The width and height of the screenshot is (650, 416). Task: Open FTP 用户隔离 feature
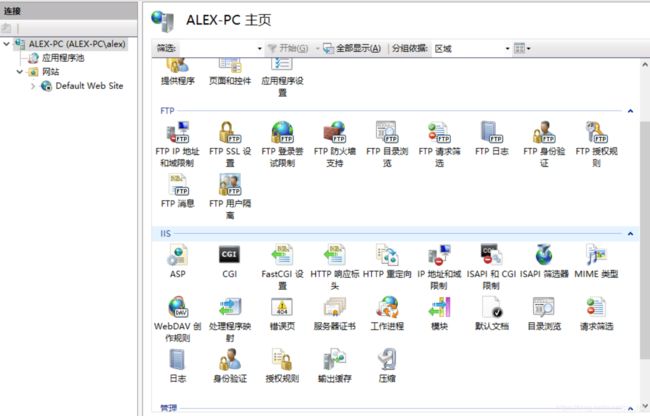pyautogui.click(x=230, y=196)
